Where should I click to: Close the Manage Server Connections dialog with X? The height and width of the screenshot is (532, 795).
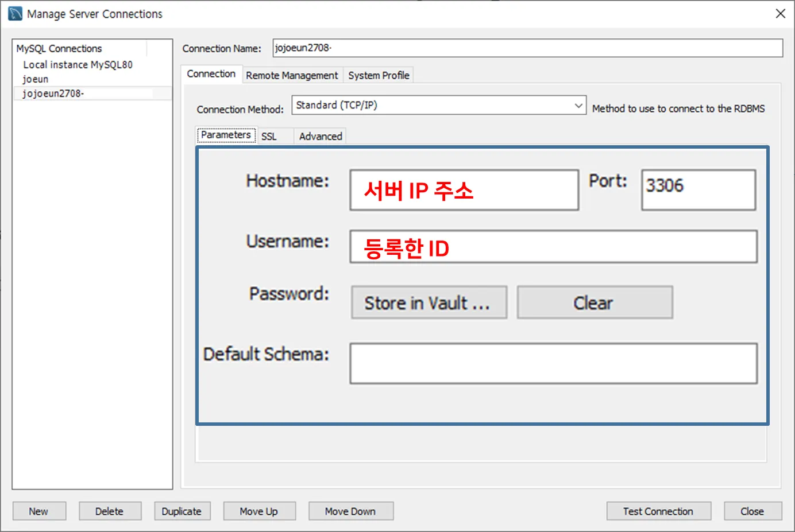click(x=780, y=14)
